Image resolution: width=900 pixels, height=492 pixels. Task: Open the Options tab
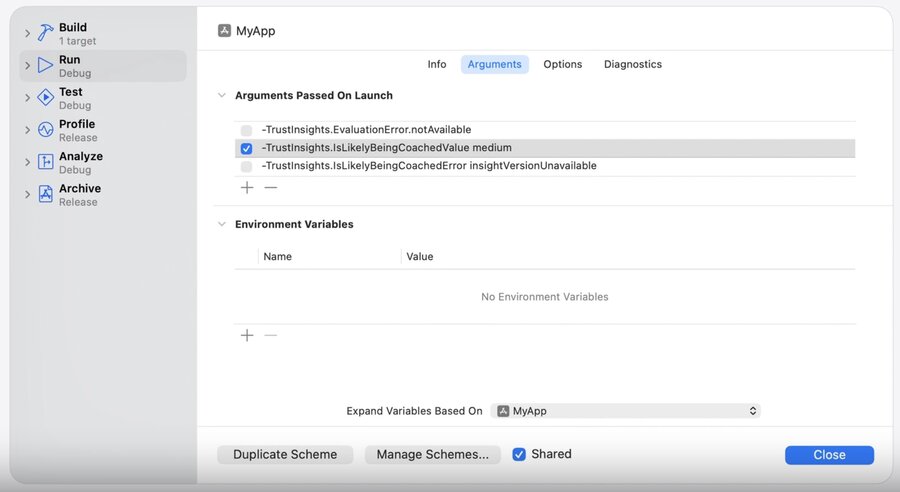click(x=562, y=64)
